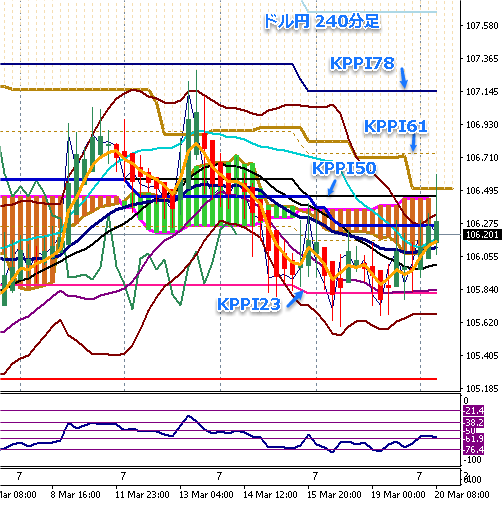Viewport: 503px width, 505px height.
Task: Click the current price tag 106.201
Action: 482,235
